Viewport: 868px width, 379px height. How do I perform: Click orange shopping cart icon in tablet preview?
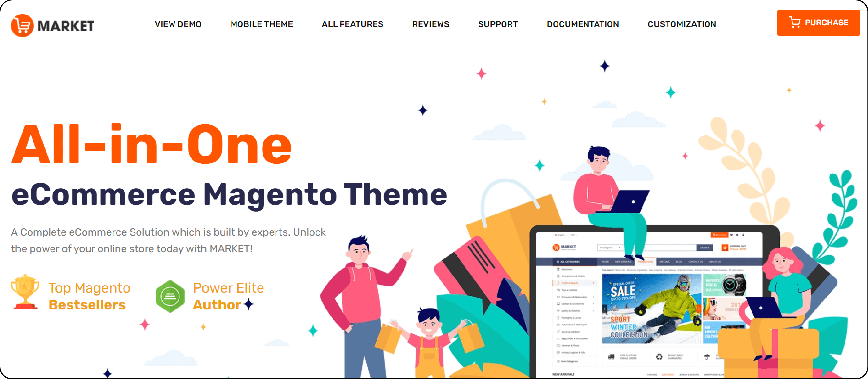coord(725,248)
